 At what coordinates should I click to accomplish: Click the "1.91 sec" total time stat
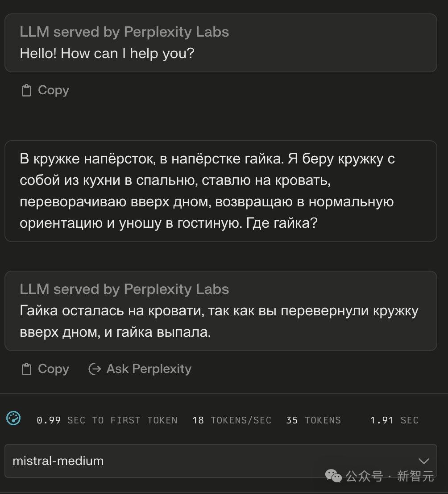pyautogui.click(x=394, y=420)
